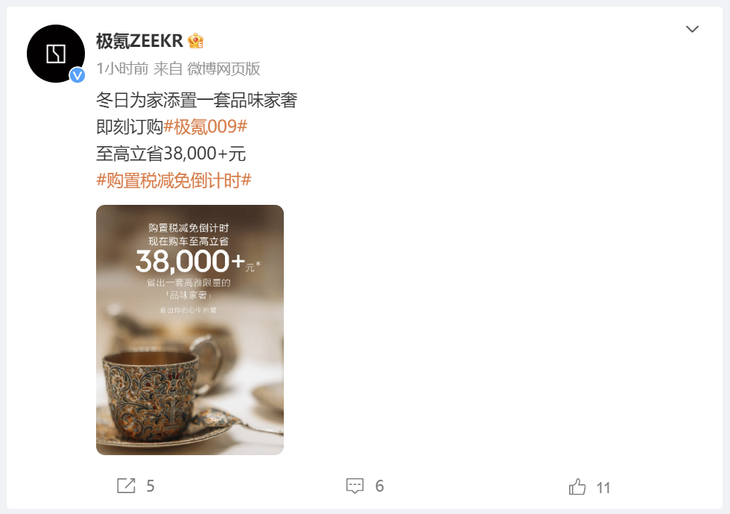Open the 极氪ZEEKR account name link

pos(140,41)
